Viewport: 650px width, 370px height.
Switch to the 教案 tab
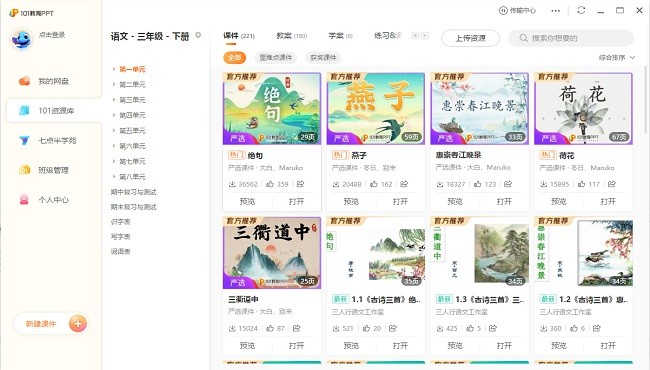tap(291, 36)
